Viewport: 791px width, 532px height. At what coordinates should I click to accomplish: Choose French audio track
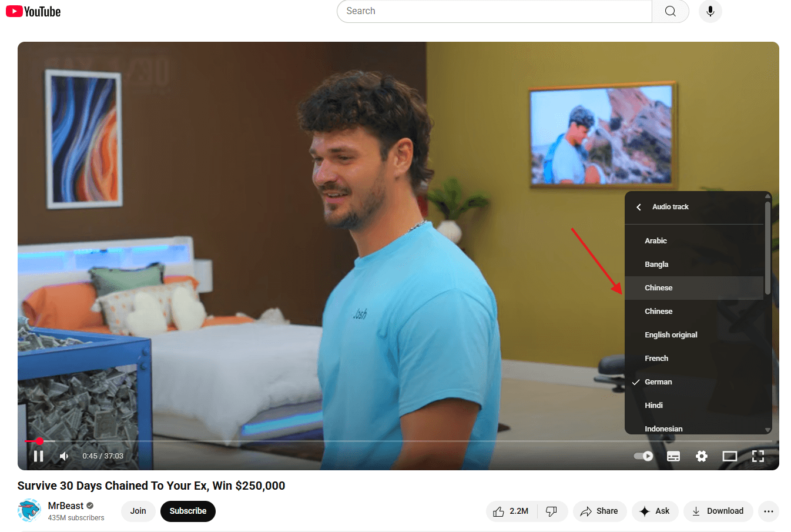tap(656, 359)
